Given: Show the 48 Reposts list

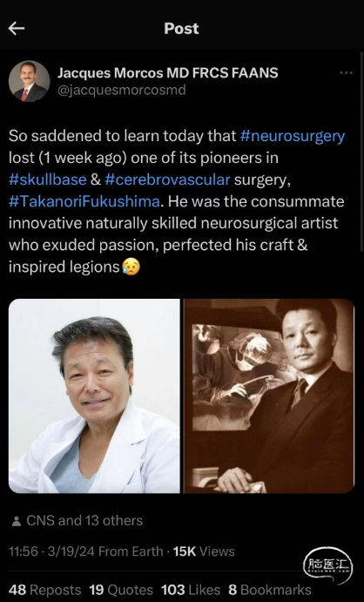Looking at the screenshot, I should (44, 590).
